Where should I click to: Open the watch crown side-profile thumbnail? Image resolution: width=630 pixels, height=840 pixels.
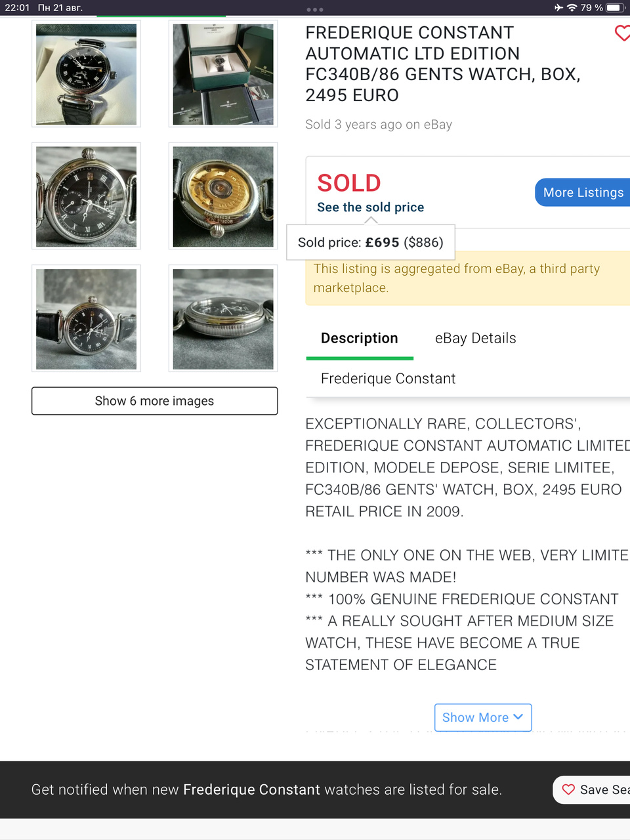point(223,319)
